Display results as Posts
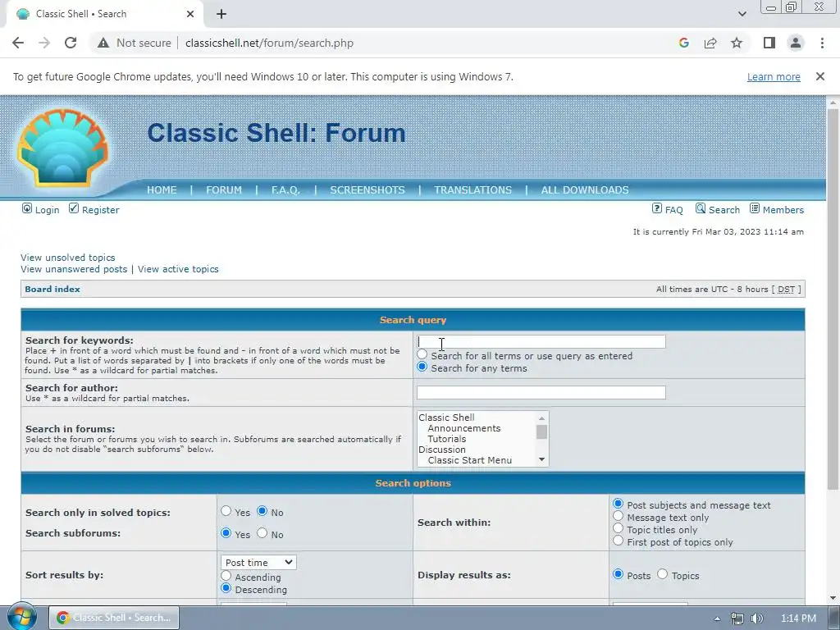 pyautogui.click(x=619, y=574)
